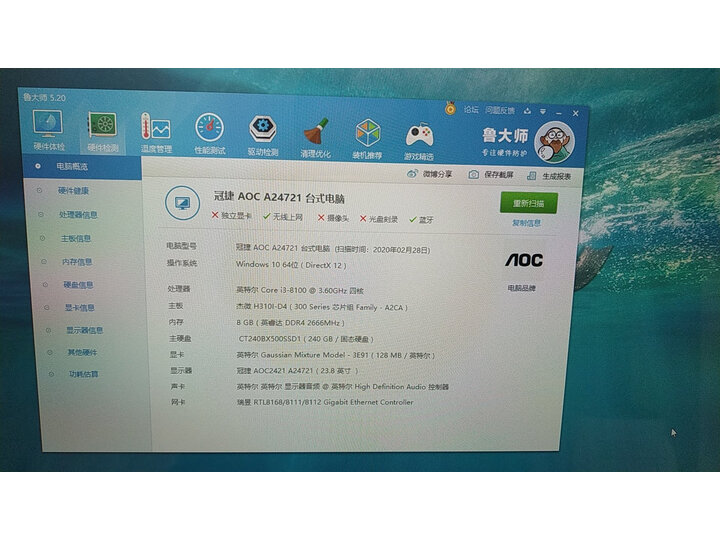720x540 pixels.
Task: Select 硬件检测 hardware detection icon
Action: pos(103,132)
